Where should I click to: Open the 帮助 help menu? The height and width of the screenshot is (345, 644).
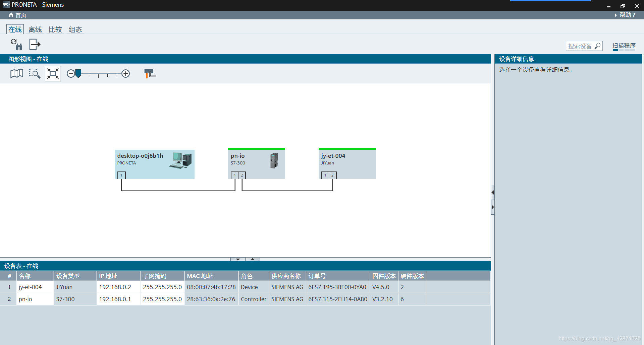click(626, 15)
